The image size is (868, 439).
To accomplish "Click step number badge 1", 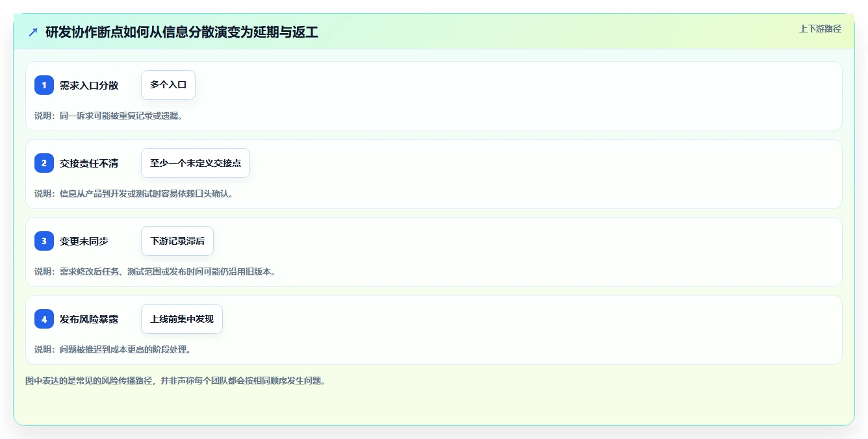I will [x=44, y=85].
